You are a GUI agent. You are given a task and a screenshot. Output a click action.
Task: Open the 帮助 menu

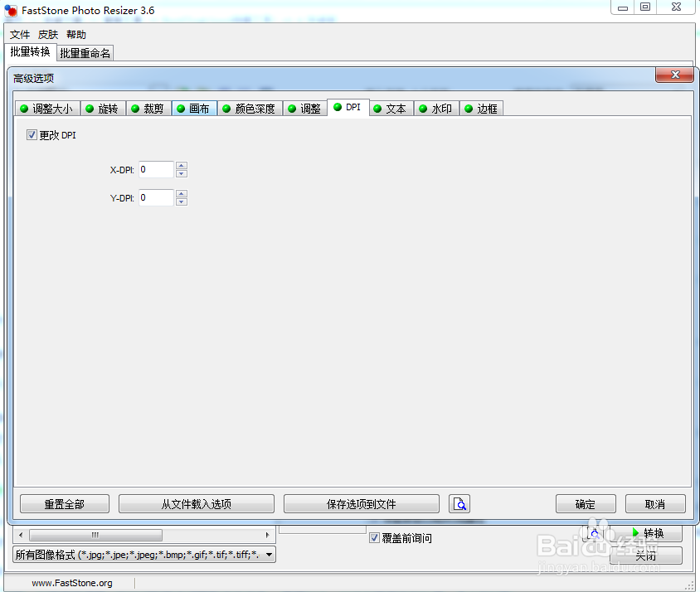click(x=76, y=35)
